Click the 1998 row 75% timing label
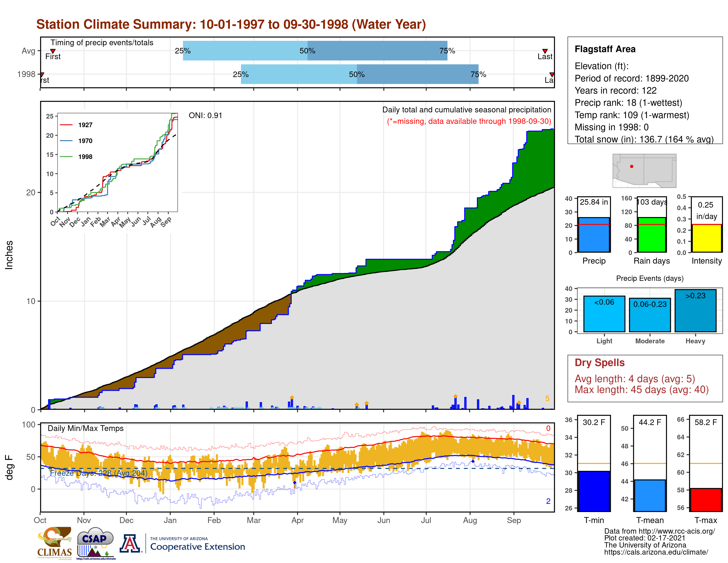 point(478,74)
